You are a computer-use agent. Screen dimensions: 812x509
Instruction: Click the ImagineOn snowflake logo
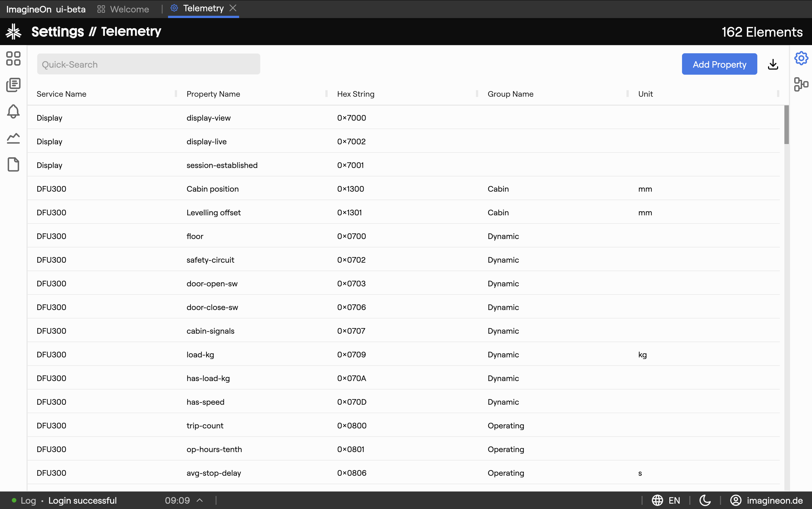14,32
